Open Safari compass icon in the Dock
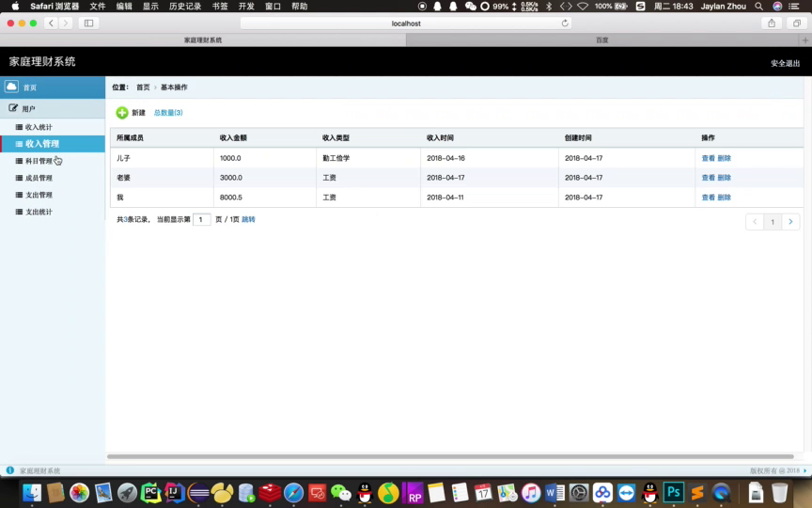Image resolution: width=812 pixels, height=508 pixels. [x=293, y=492]
